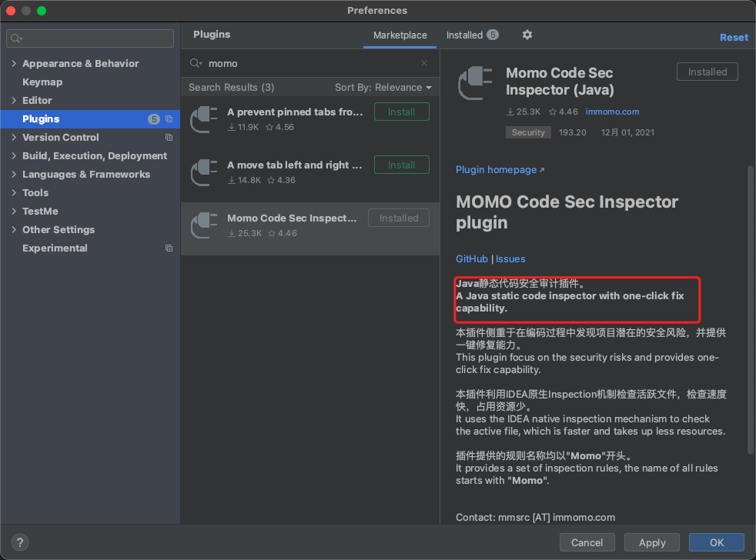
Task: Clear the momo search text
Action: point(423,63)
